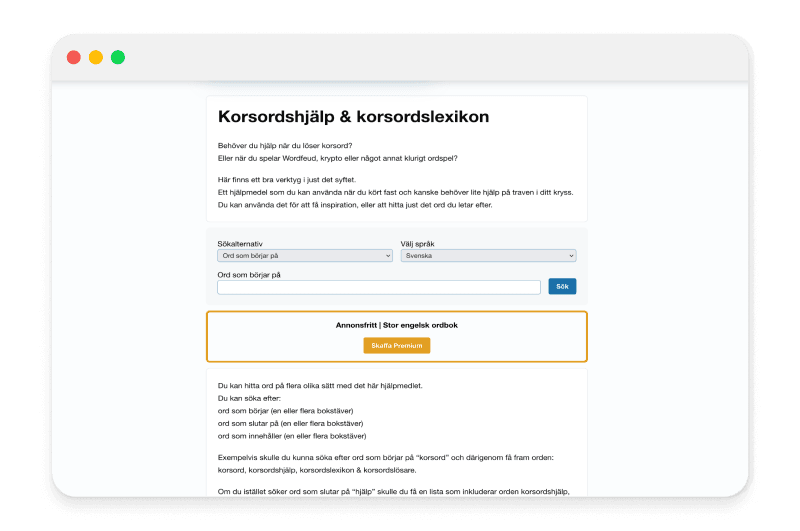Image resolution: width=800 pixels, height=531 pixels.
Task: Open the Sökalternativ dropdown
Action: tap(305, 256)
